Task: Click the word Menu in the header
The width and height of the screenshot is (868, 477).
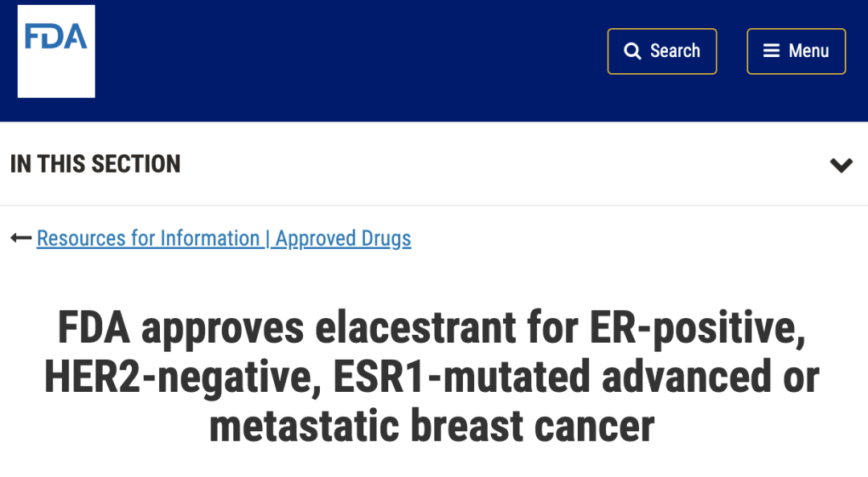Action: [809, 51]
